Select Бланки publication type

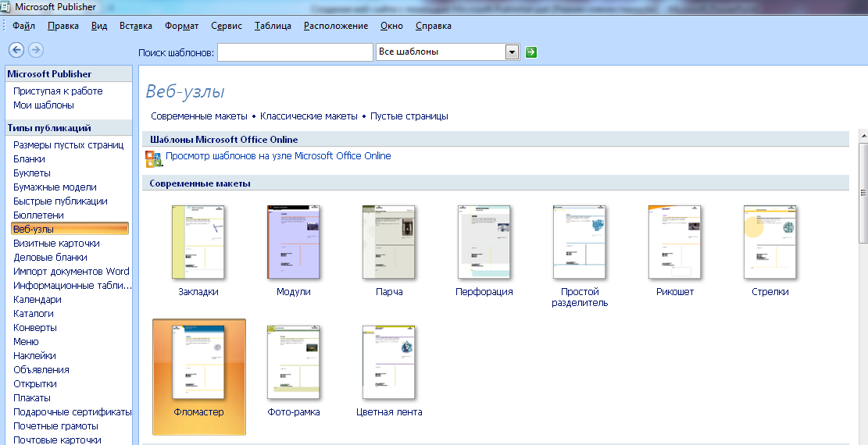(x=30, y=158)
